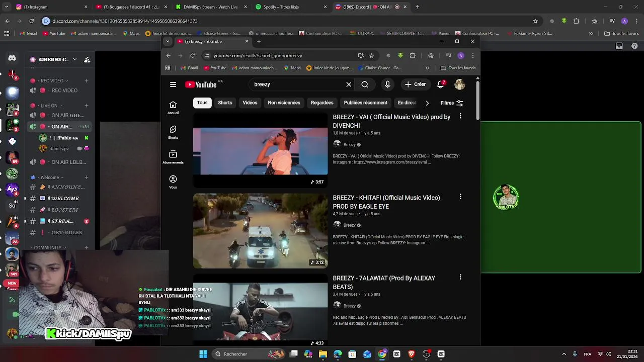Join the REC VIDEO voice channel

pyautogui.click(x=59, y=90)
